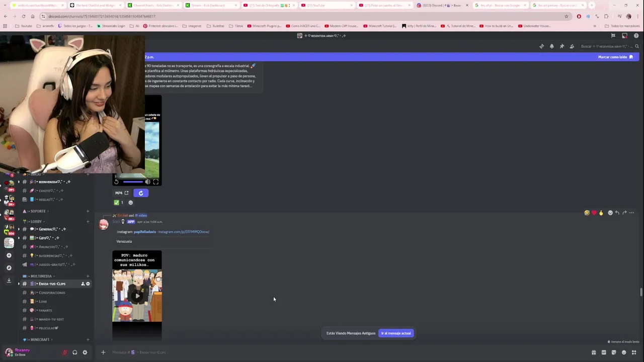Create invite for Envia-tus-Clips channel
Screen dimensions: 644x362
click(83, 284)
